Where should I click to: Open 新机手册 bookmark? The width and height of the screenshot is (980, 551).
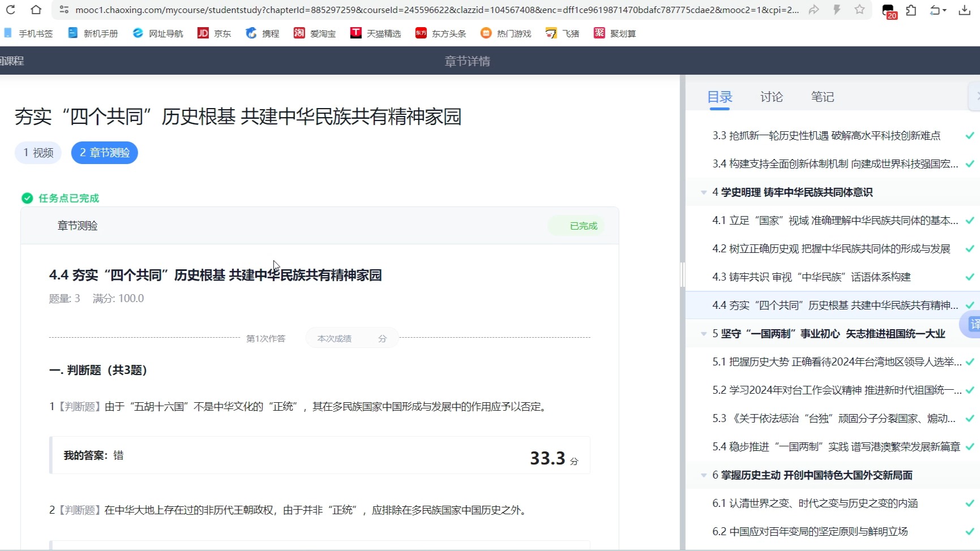point(93,33)
